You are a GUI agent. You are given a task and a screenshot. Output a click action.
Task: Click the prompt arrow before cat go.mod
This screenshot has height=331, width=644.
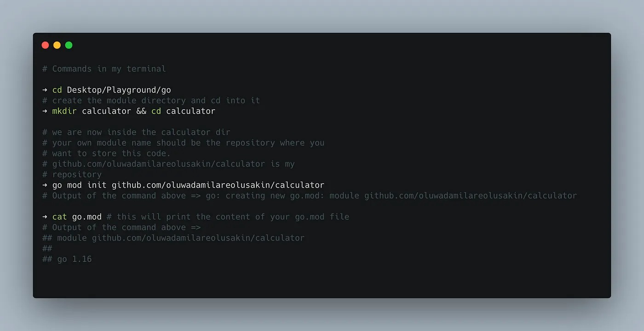45,217
